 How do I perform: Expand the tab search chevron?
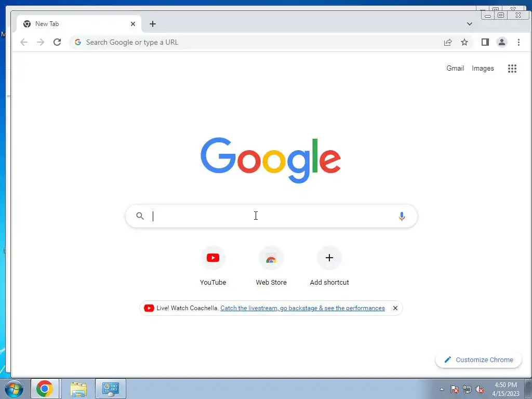[x=469, y=24]
